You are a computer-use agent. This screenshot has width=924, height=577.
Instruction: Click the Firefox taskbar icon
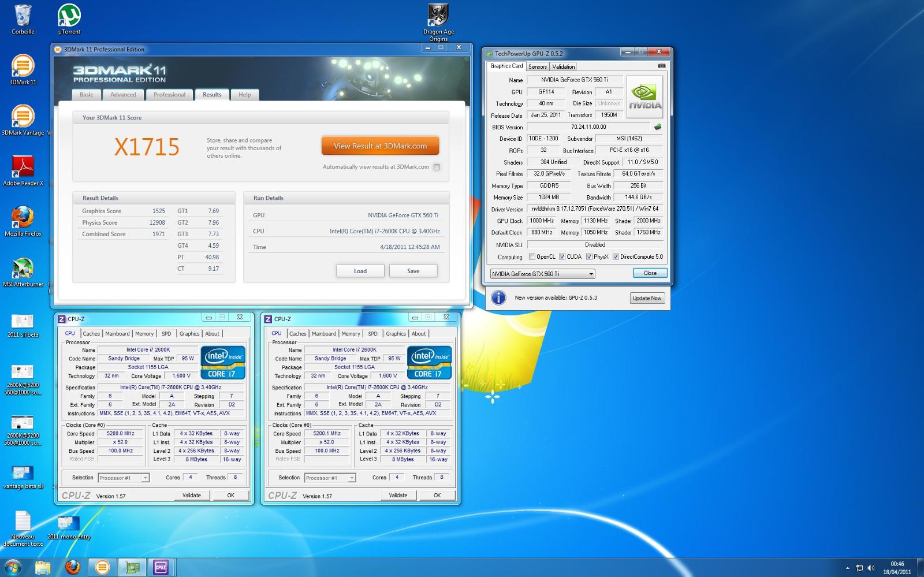pos(73,567)
